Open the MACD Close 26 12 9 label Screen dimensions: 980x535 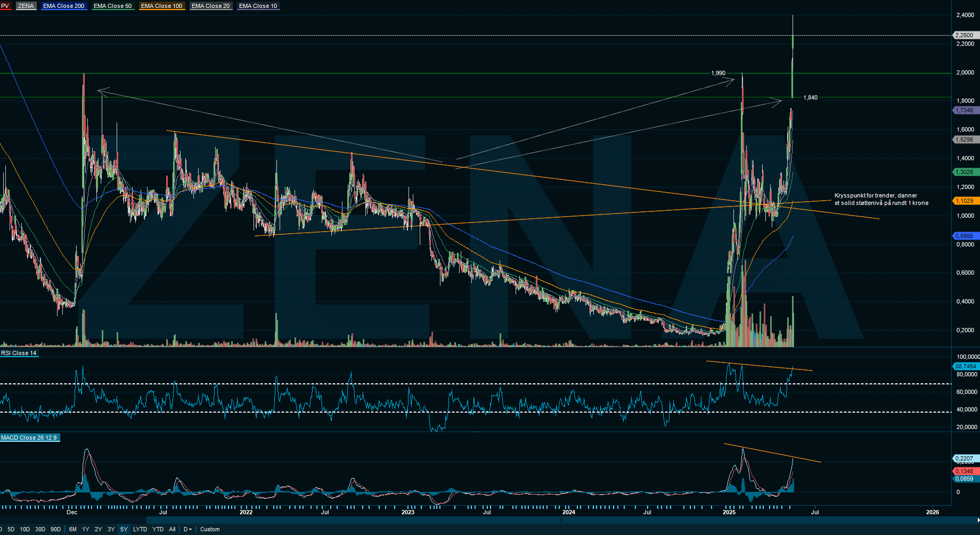pos(29,438)
